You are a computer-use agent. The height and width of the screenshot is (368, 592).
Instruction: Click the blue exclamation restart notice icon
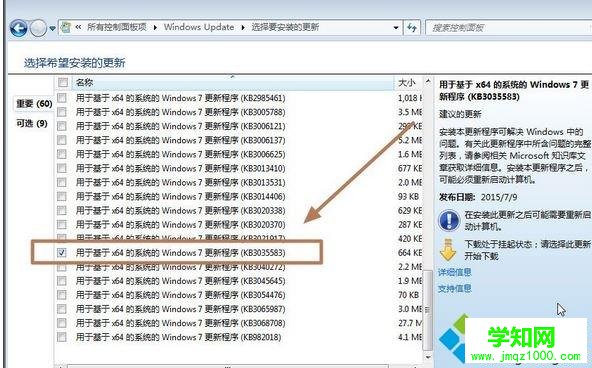449,220
